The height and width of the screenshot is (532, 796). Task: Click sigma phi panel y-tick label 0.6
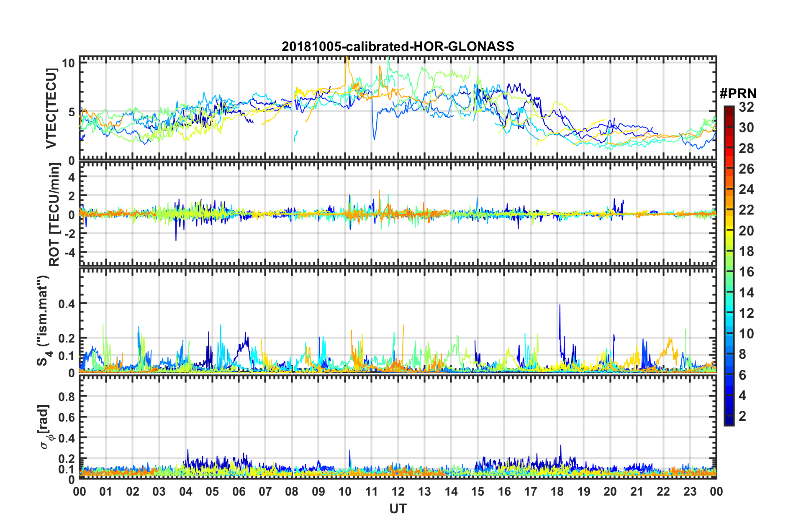tap(67, 417)
